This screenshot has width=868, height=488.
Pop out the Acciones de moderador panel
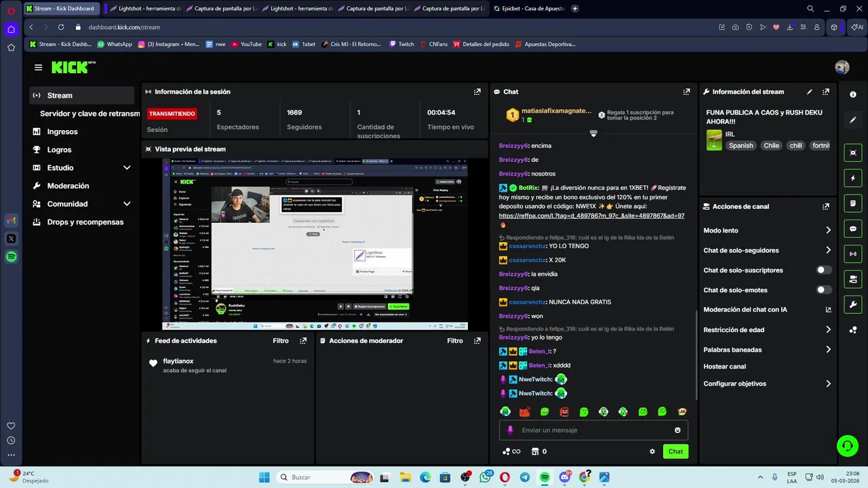[x=477, y=341]
